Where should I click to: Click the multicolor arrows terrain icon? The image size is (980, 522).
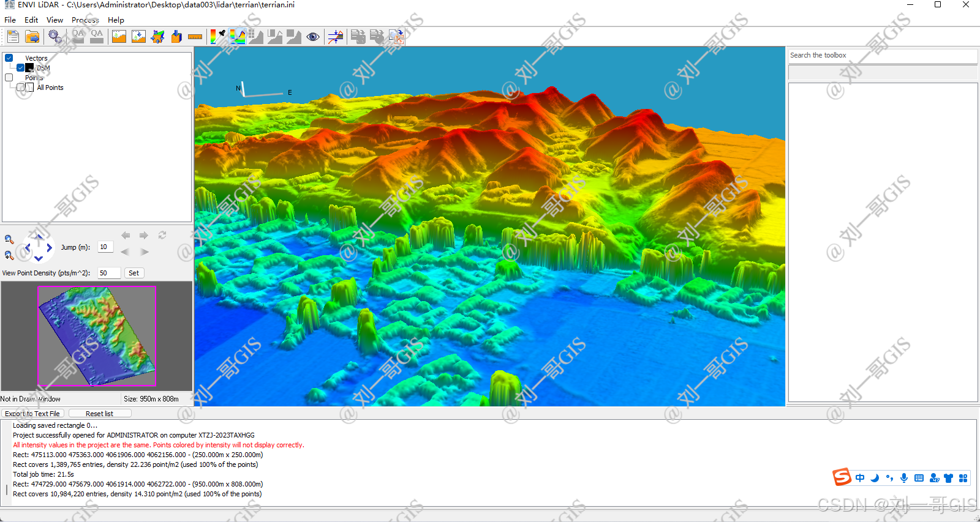pyautogui.click(x=157, y=37)
